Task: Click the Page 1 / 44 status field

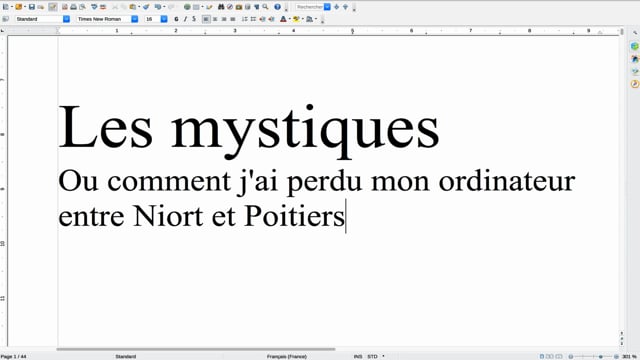Action: point(14,356)
